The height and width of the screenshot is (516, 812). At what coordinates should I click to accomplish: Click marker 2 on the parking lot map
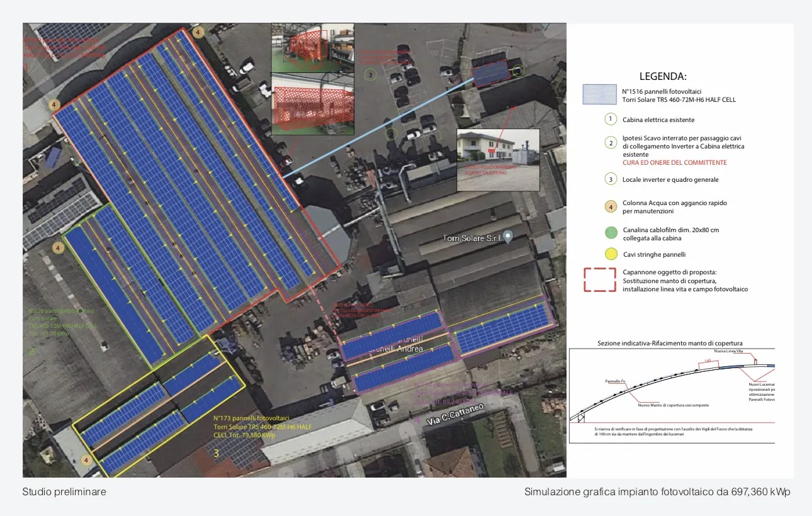pyautogui.click(x=391, y=133)
